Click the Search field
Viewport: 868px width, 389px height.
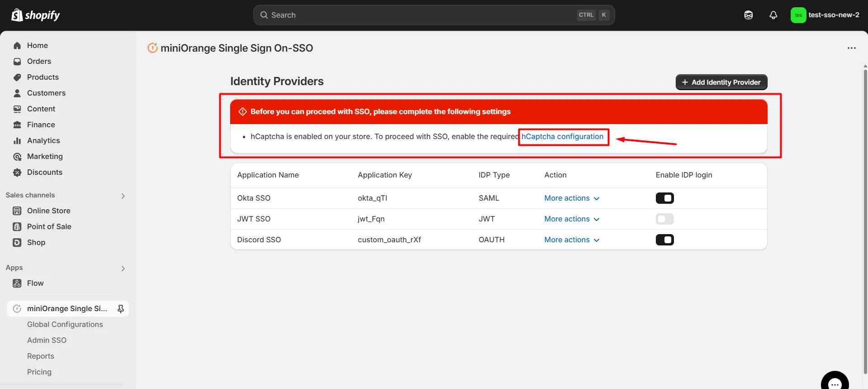pyautogui.click(x=434, y=15)
